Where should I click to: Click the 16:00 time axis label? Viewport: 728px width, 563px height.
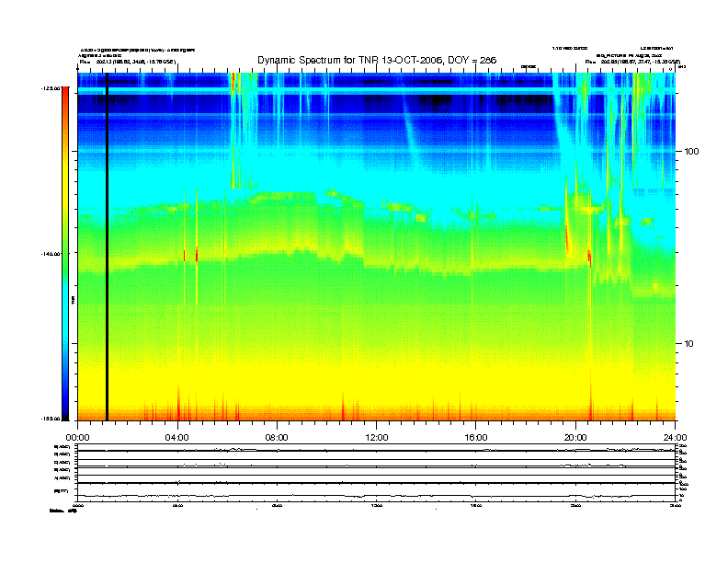coord(476,438)
